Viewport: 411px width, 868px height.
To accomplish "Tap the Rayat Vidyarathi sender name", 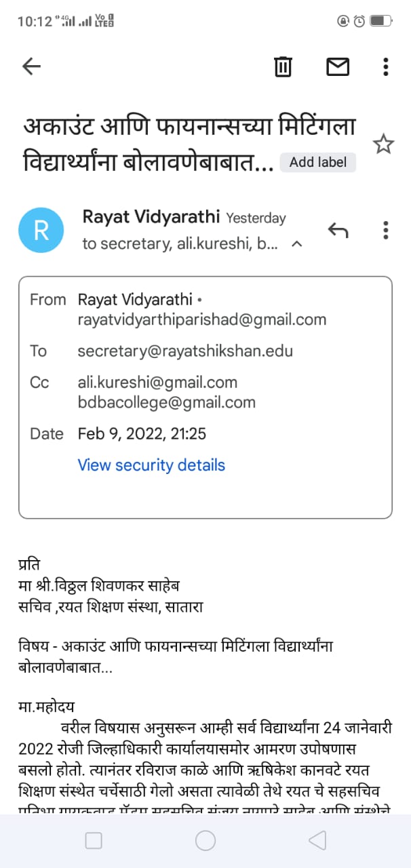I will pyautogui.click(x=151, y=217).
